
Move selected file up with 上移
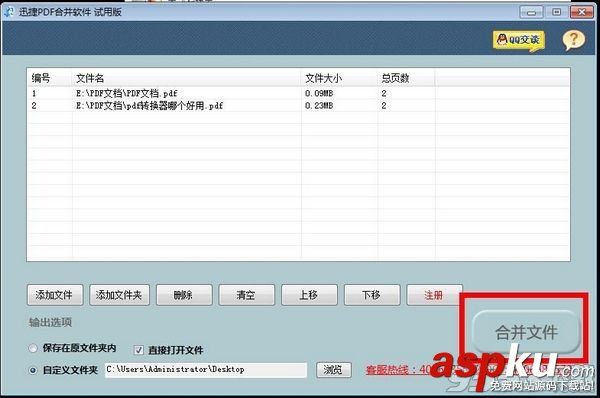309,295
